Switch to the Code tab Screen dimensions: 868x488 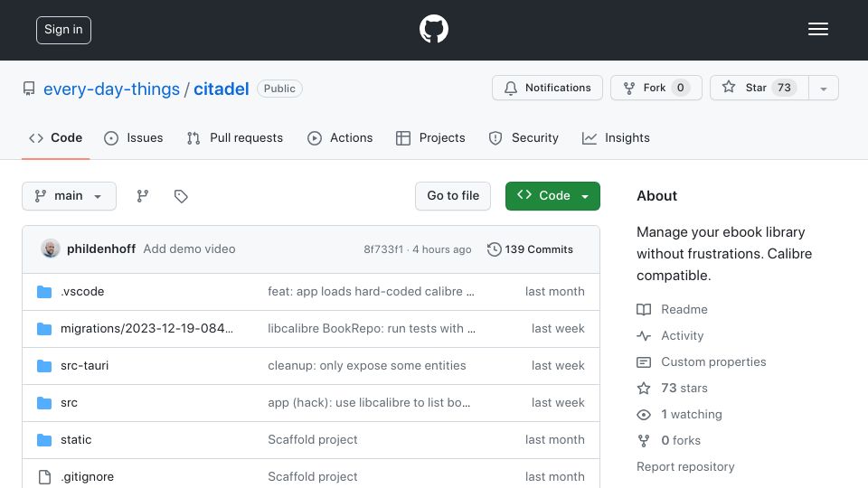55,137
